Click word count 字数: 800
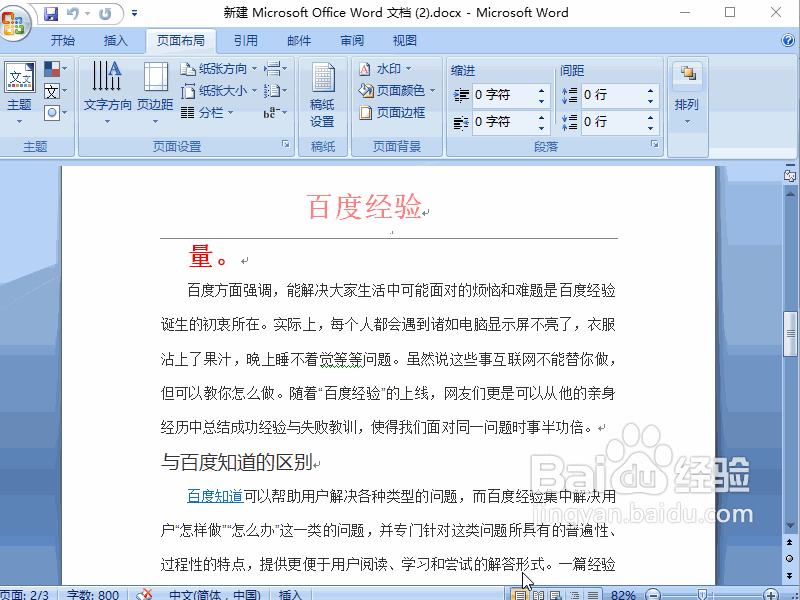 [92, 594]
